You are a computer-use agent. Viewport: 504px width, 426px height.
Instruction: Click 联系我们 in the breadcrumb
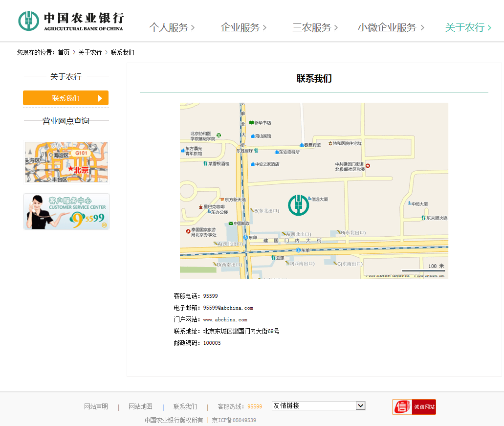click(123, 52)
